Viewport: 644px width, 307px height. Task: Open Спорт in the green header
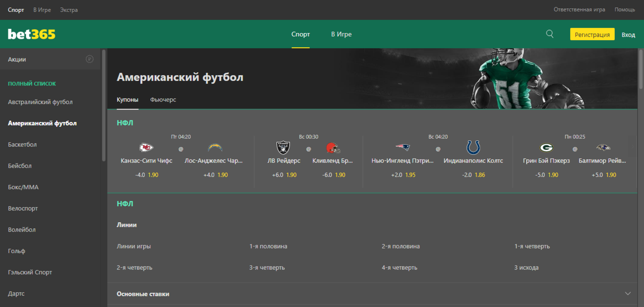pyautogui.click(x=301, y=34)
